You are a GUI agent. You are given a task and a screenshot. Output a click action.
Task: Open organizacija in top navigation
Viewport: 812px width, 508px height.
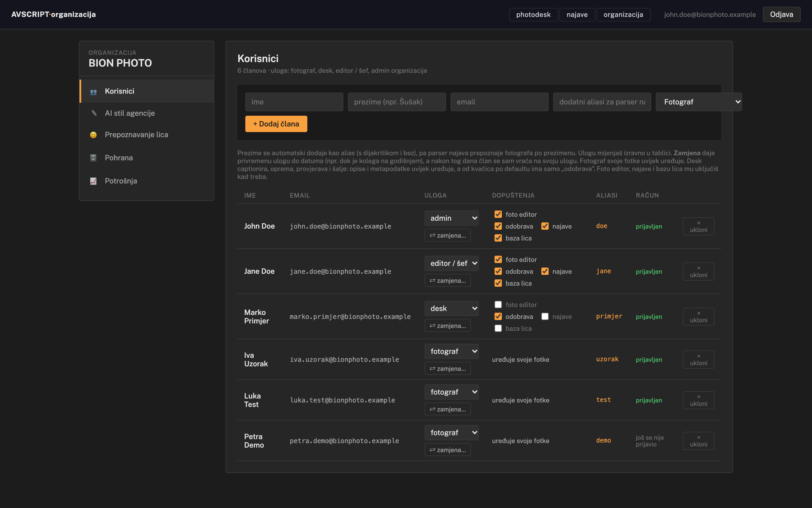[623, 14]
